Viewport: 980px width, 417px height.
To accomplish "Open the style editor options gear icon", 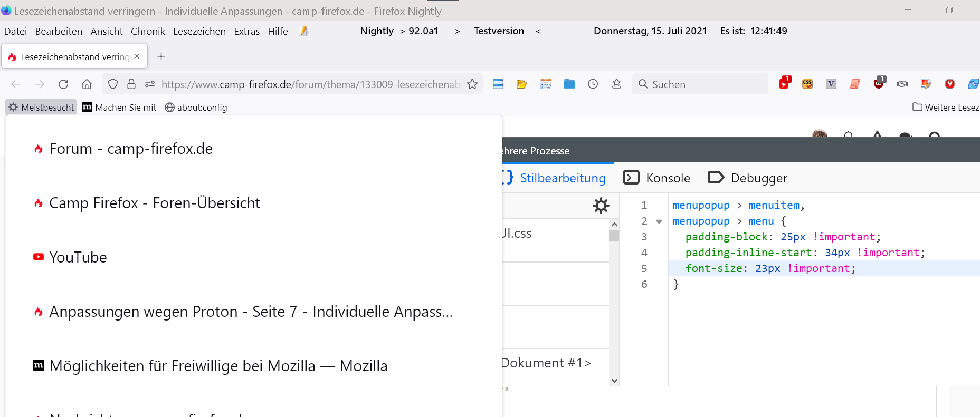I will click(x=601, y=206).
